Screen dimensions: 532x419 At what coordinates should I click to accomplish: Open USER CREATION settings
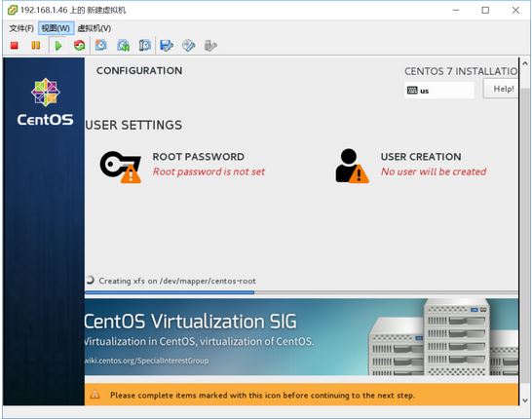(x=411, y=165)
